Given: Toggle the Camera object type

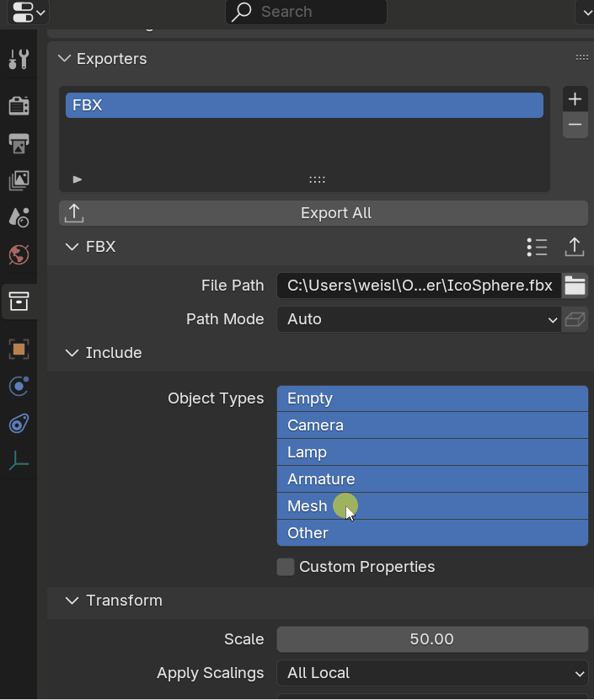Looking at the screenshot, I should click(x=432, y=425).
